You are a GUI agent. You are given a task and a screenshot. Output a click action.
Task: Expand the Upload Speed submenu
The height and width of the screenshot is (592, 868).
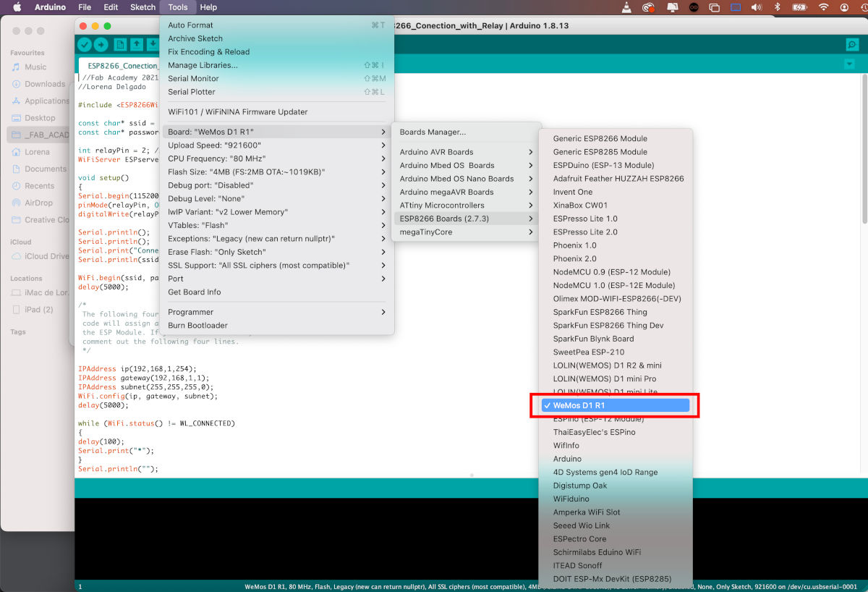[x=276, y=145]
